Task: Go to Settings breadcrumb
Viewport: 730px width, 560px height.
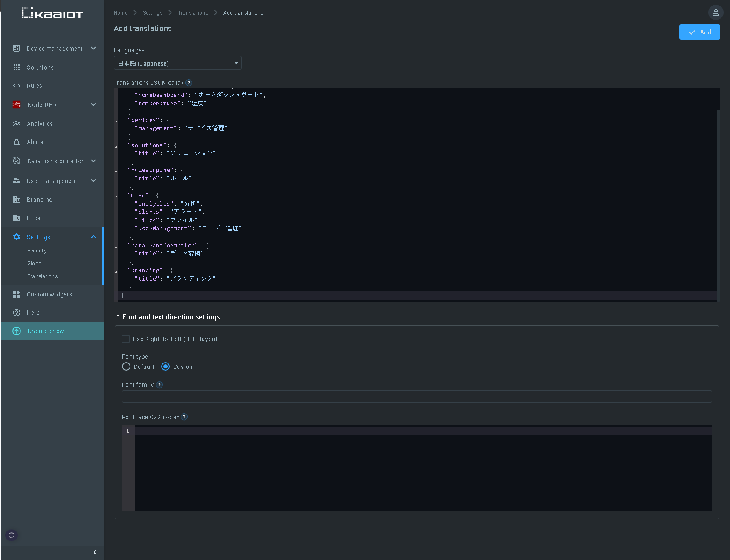Action: pyautogui.click(x=153, y=13)
